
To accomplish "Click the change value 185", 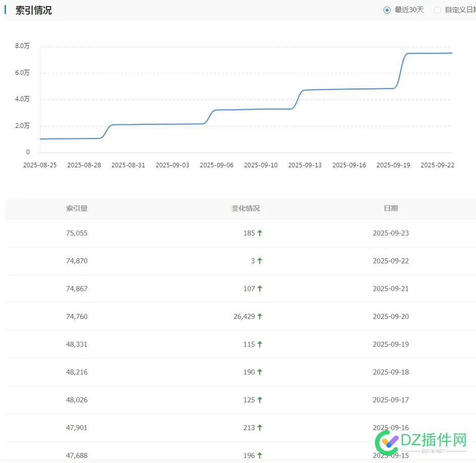I will [249, 233].
